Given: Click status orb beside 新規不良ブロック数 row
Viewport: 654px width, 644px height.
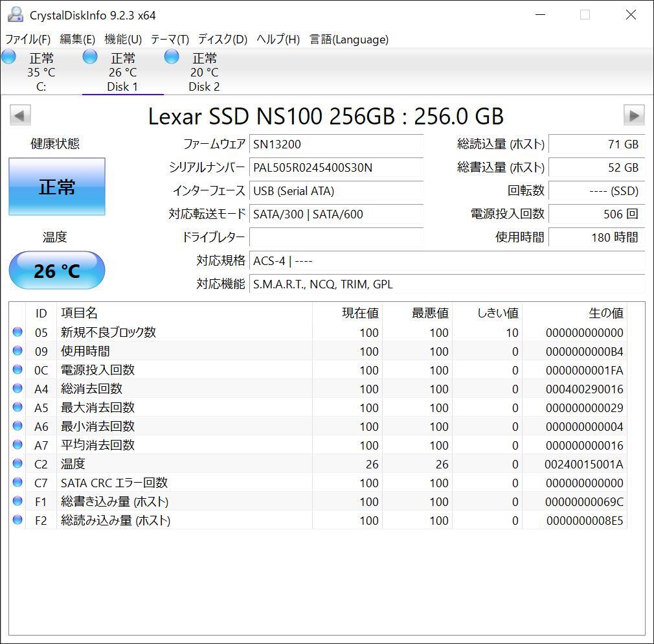Looking at the screenshot, I should pyautogui.click(x=17, y=332).
